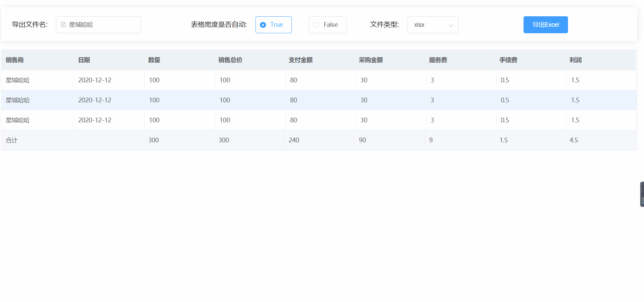Select the True radio option
The width and height of the screenshot is (644, 302).
(273, 25)
